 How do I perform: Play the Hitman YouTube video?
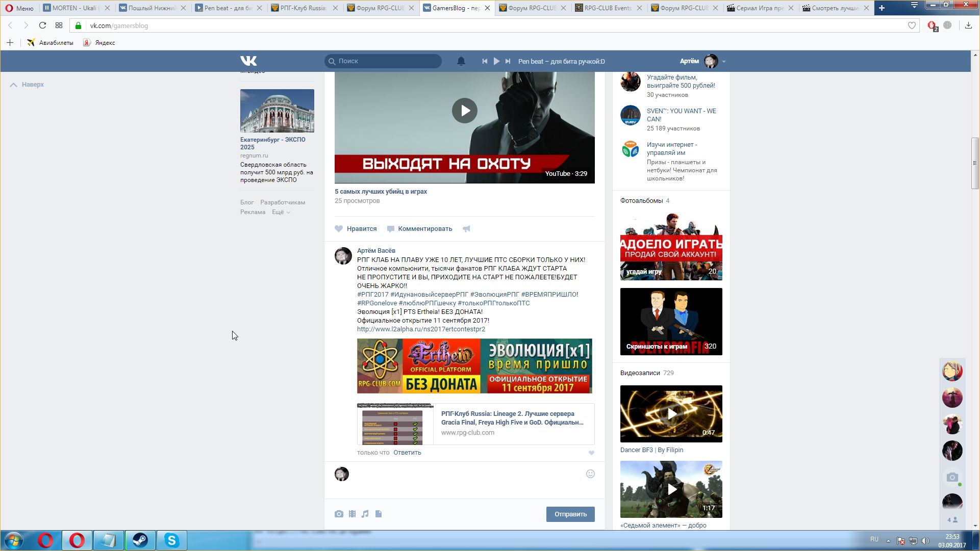pos(465,110)
